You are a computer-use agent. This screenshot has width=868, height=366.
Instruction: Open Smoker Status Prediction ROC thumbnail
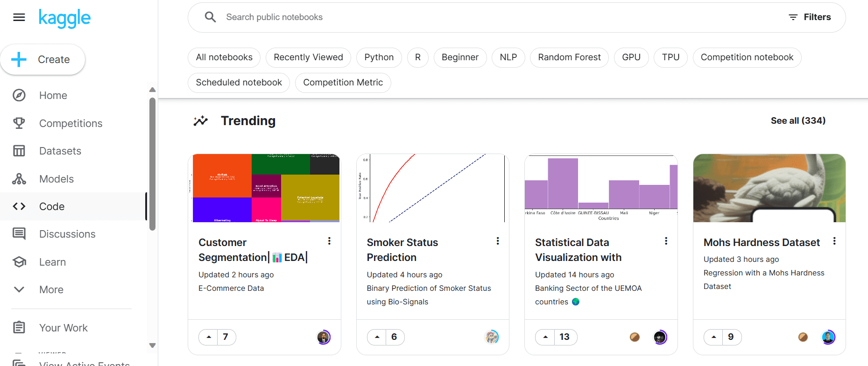[432, 188]
